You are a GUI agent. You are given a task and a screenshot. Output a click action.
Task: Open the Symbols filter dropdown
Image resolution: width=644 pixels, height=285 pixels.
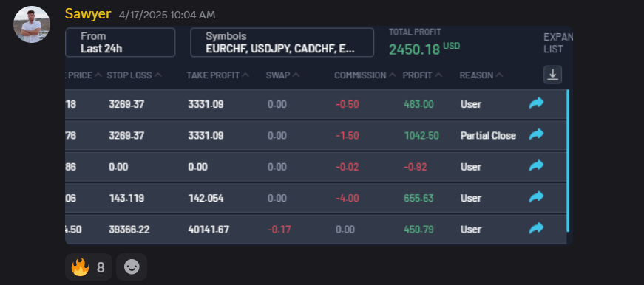point(282,42)
